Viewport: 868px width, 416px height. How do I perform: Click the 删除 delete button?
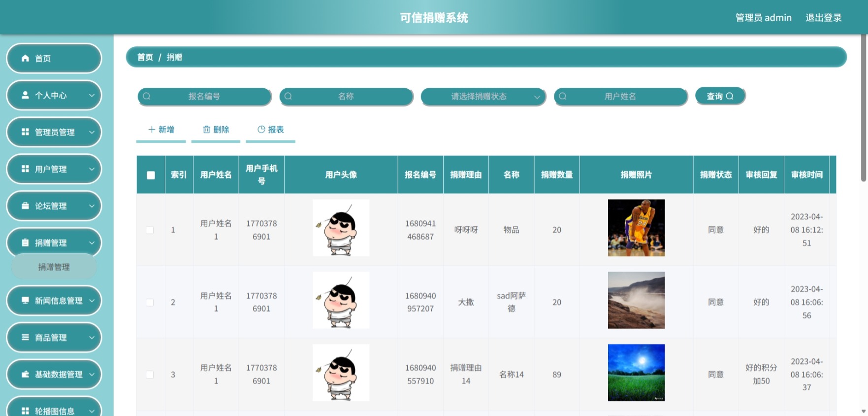click(x=216, y=130)
